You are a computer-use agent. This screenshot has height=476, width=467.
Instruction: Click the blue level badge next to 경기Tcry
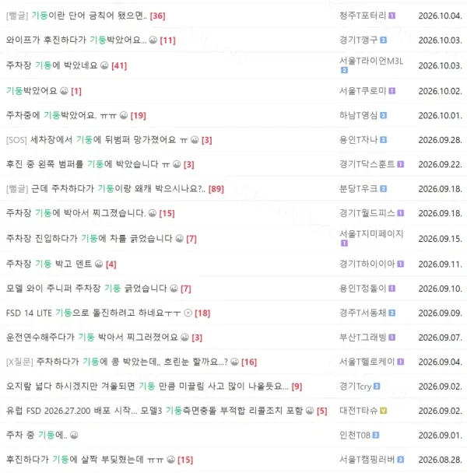pos(377,386)
